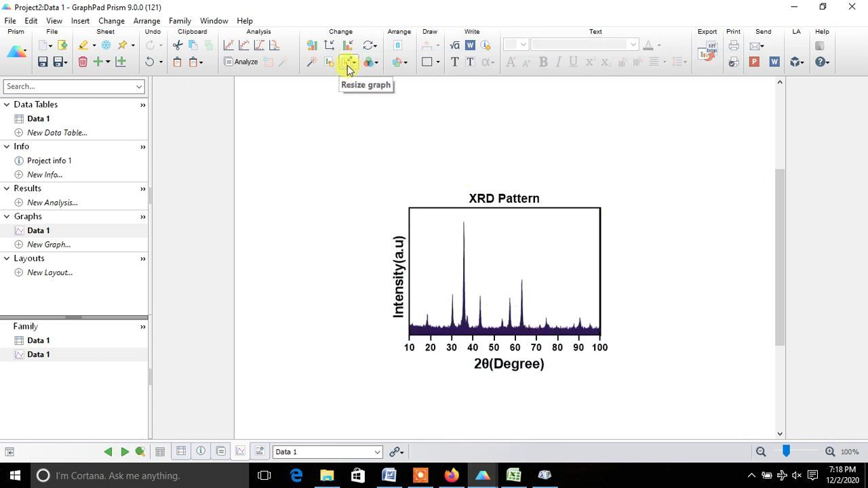This screenshot has width=868, height=488.
Task: Click the Change graph type icon
Action: point(312,45)
